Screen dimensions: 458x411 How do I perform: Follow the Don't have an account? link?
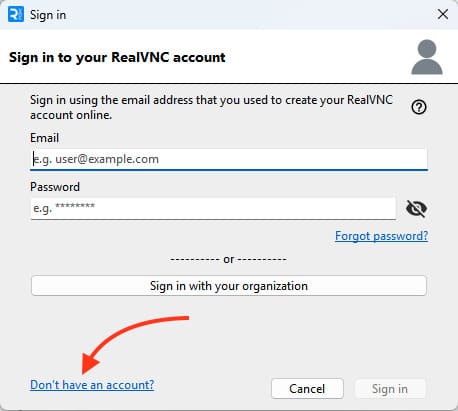(92, 385)
